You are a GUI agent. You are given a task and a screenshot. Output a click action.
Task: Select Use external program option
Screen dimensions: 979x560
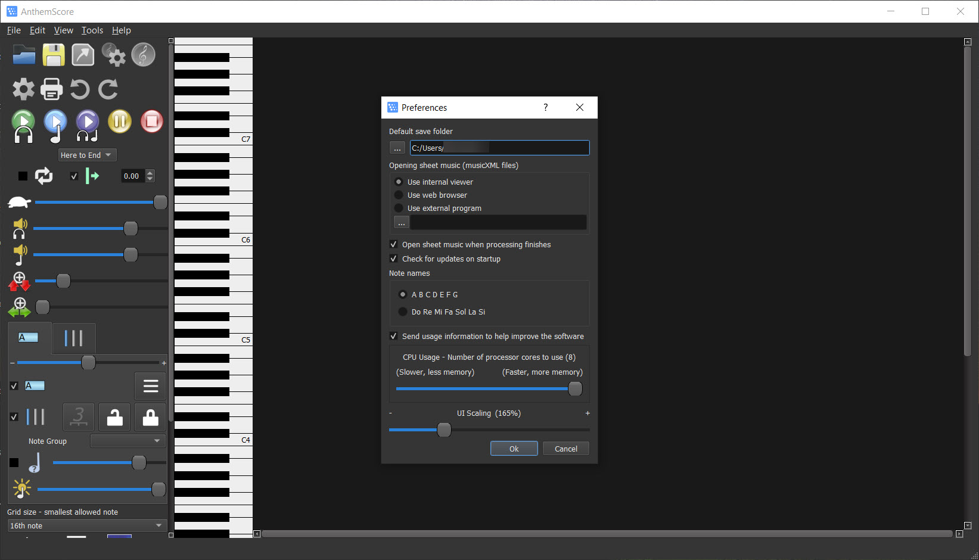(x=399, y=208)
